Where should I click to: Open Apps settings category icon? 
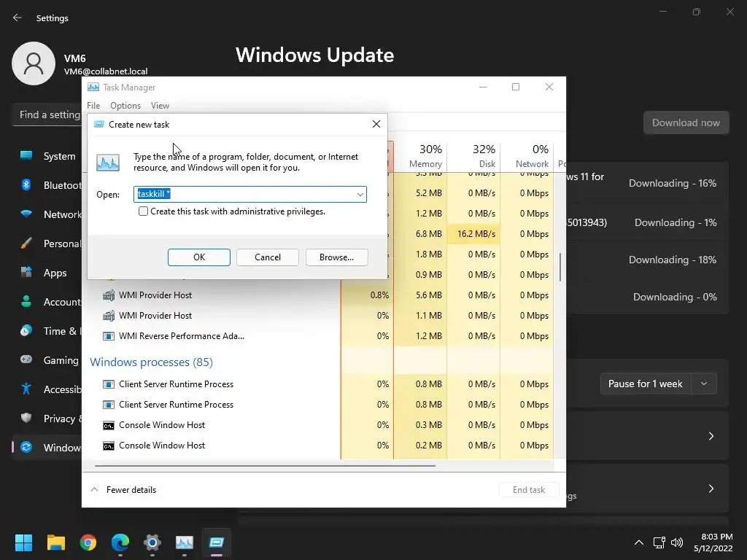point(26,273)
